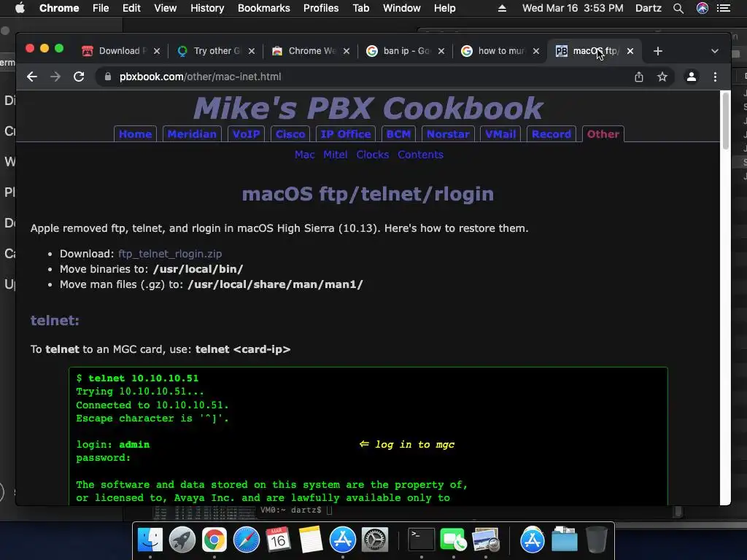Open the IP Office nav tab

coord(346,134)
